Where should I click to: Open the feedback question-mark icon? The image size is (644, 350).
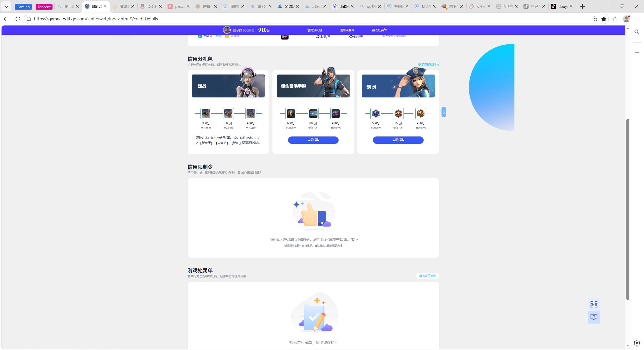(x=594, y=317)
